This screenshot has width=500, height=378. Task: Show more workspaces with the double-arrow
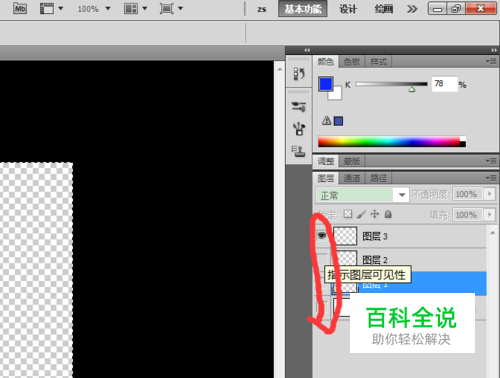[412, 9]
